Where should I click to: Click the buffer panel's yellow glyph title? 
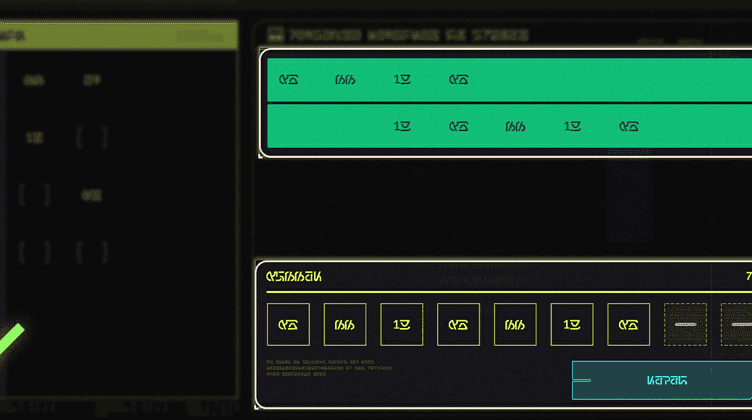[x=294, y=277]
